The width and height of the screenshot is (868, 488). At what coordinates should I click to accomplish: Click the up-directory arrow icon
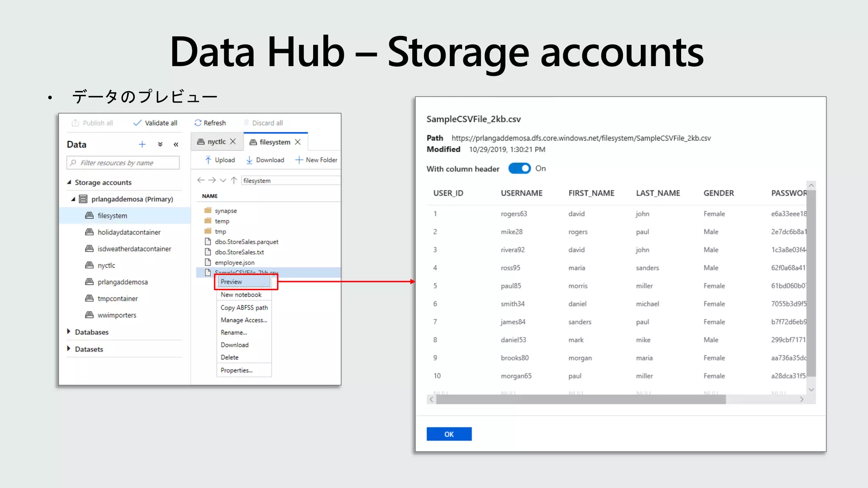click(234, 180)
